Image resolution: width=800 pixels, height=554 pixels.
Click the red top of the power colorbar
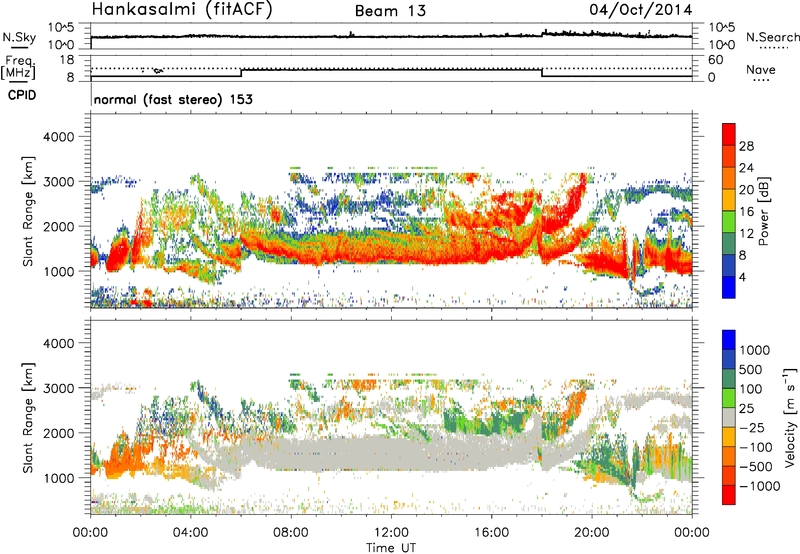tap(729, 134)
